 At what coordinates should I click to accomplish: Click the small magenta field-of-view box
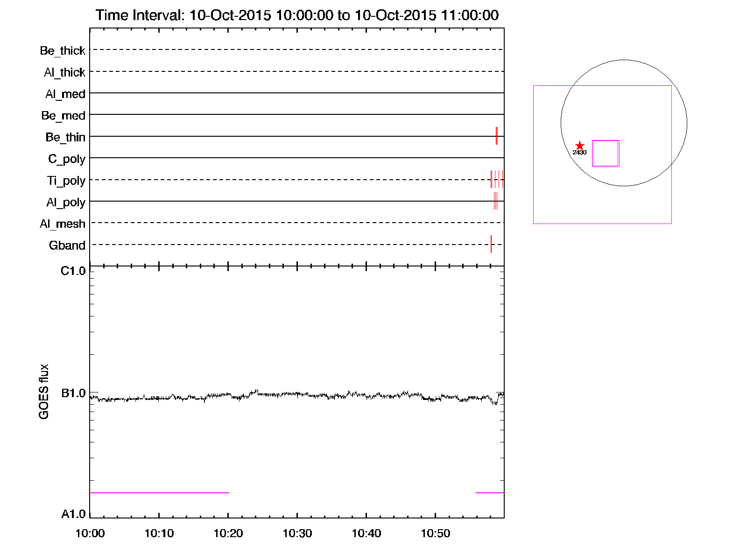tap(606, 153)
